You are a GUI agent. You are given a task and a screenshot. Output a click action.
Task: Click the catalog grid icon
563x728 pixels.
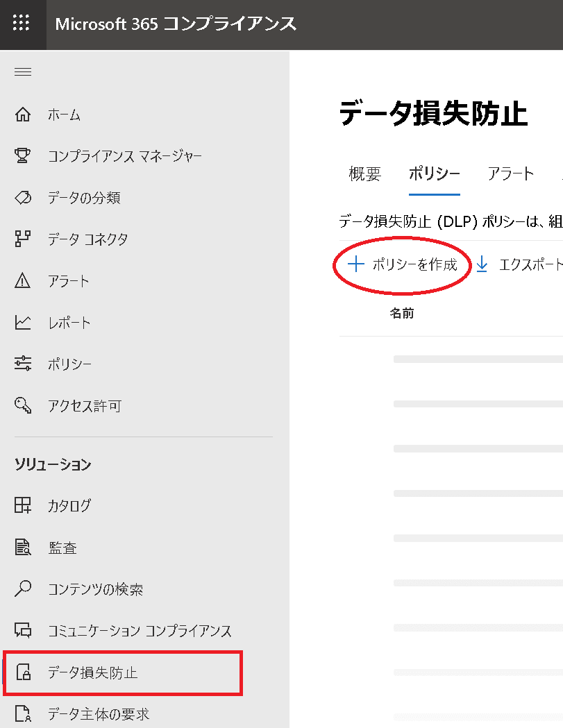[23, 505]
